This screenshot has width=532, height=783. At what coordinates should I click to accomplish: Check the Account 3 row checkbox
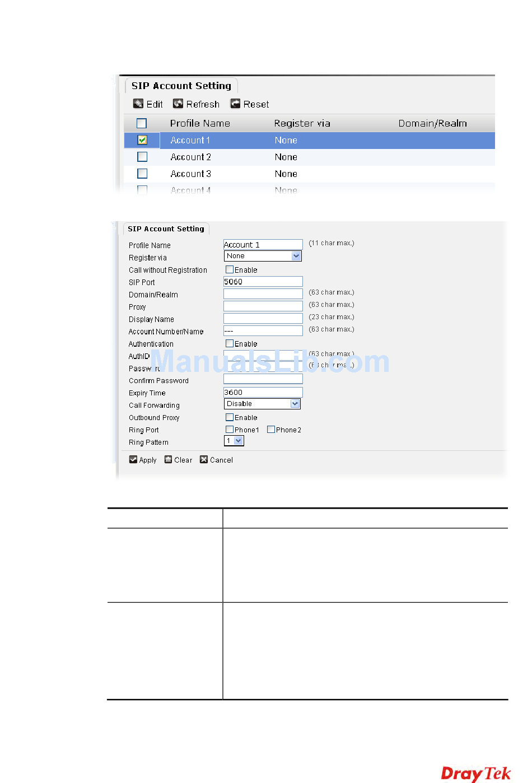tap(142, 174)
